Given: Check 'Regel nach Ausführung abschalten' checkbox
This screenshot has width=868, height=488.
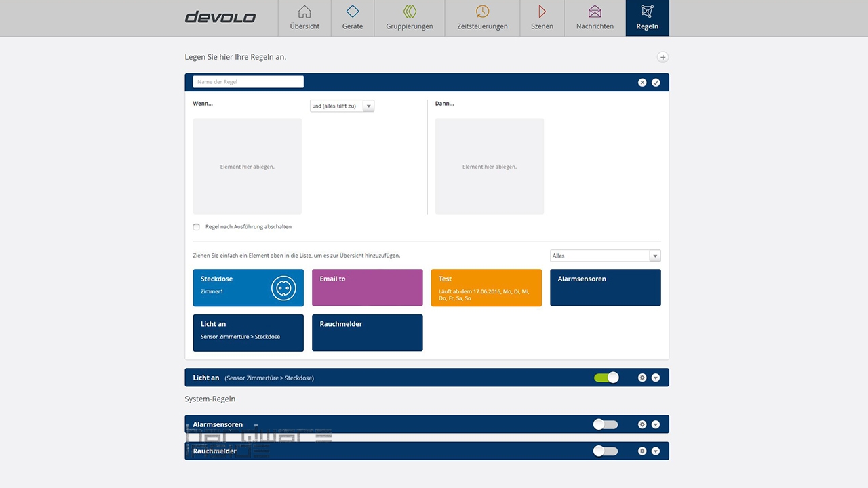Looking at the screenshot, I should pyautogui.click(x=197, y=227).
